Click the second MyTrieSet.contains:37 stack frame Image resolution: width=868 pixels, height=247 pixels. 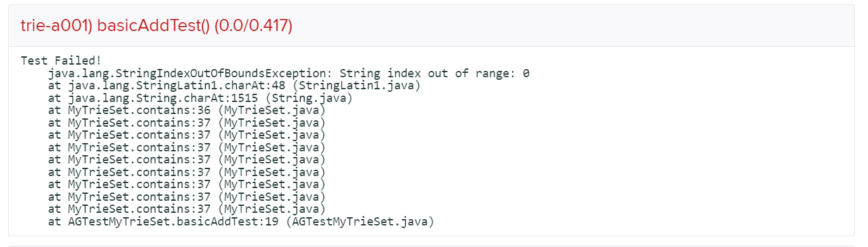pyautogui.click(x=187, y=136)
